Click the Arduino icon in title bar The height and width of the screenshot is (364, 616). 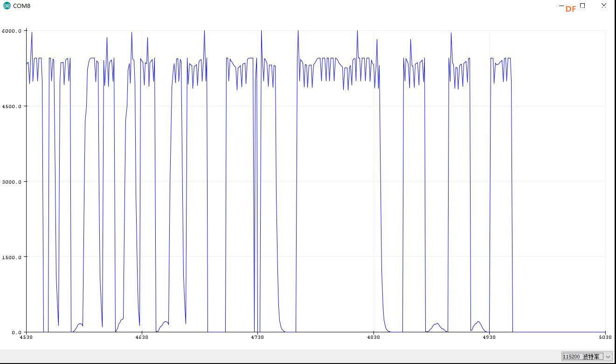[7, 6]
